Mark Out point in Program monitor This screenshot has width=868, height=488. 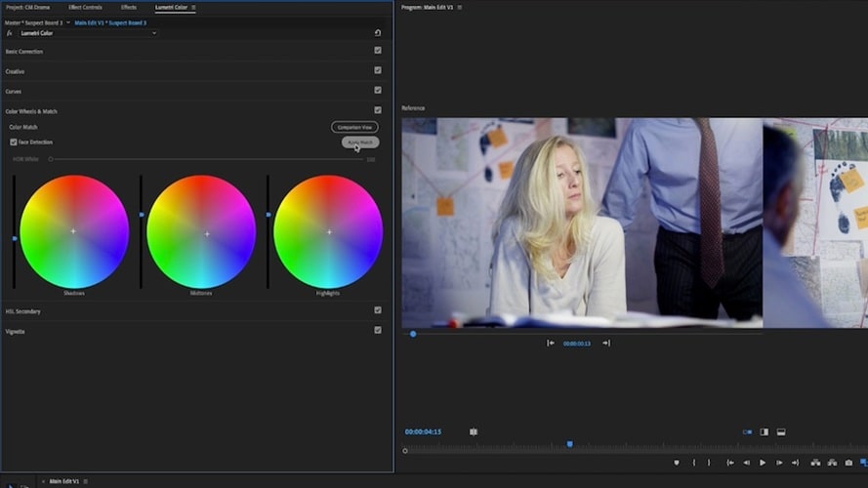click(709, 463)
